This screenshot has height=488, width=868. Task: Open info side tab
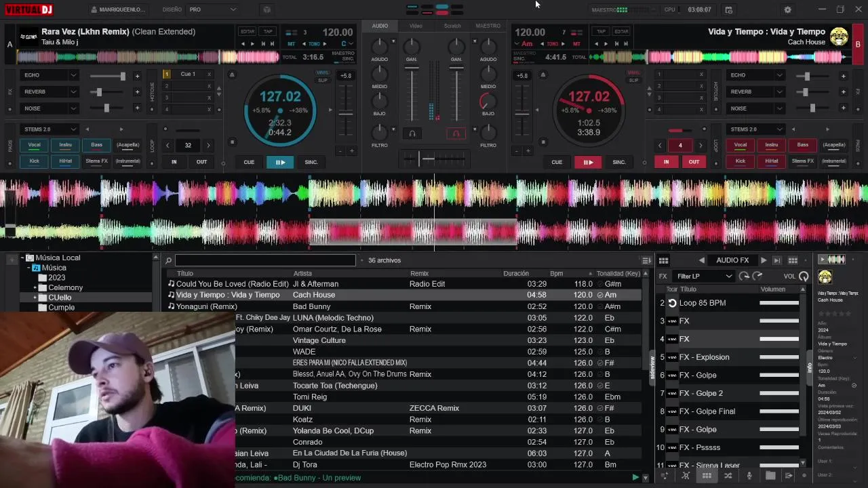(809, 367)
